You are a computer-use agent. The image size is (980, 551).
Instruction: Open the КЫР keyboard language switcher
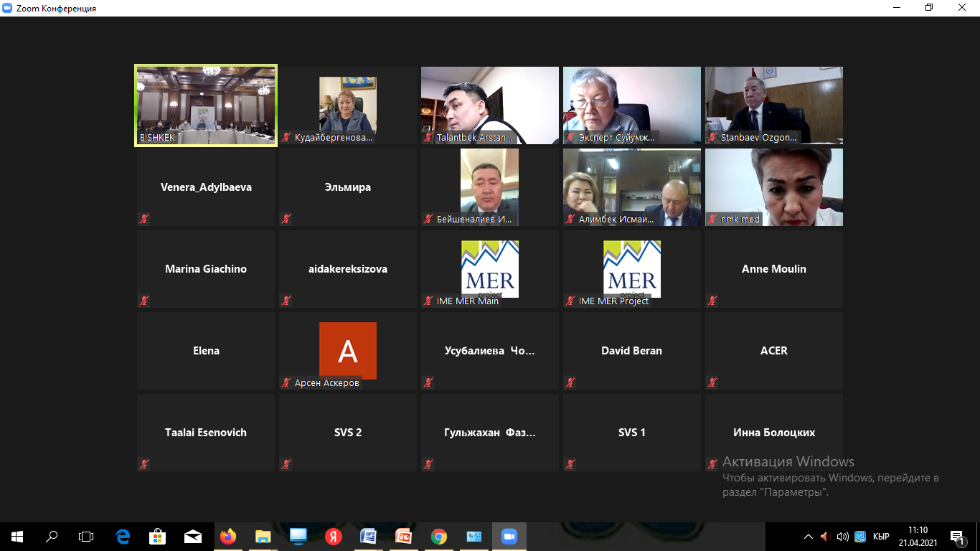pos(881,536)
